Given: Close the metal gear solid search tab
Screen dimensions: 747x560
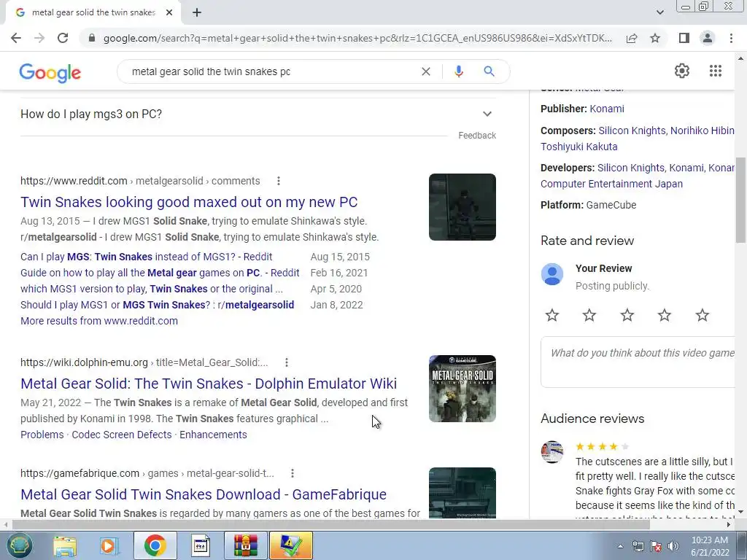Looking at the screenshot, I should coord(169,13).
